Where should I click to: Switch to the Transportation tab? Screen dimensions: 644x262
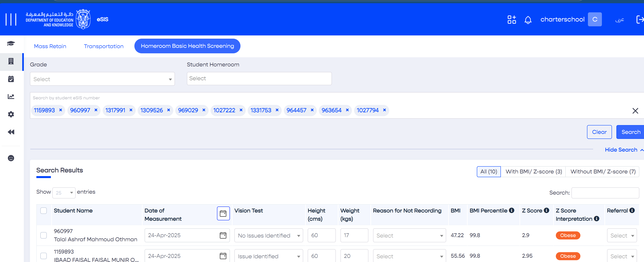pyautogui.click(x=104, y=46)
